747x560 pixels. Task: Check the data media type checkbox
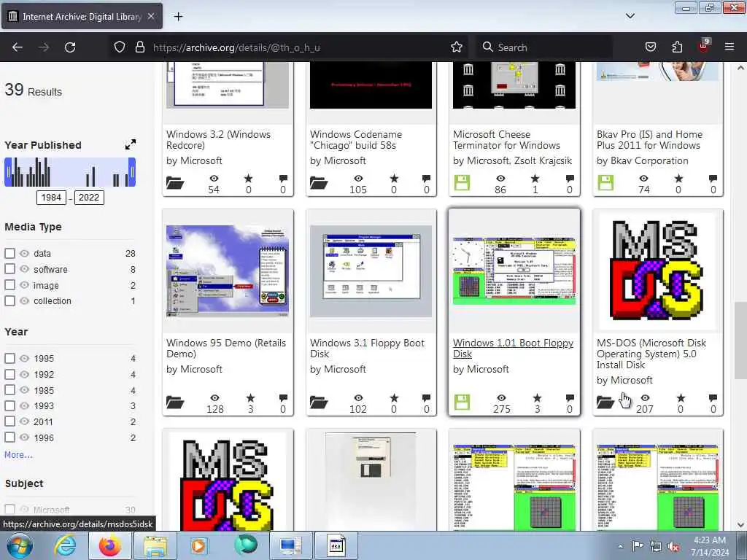coord(9,253)
